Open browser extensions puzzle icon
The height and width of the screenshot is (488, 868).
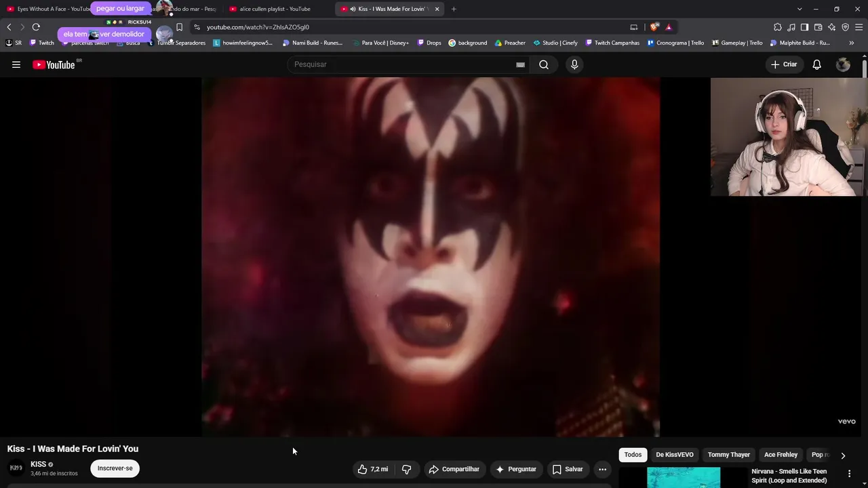(x=778, y=27)
